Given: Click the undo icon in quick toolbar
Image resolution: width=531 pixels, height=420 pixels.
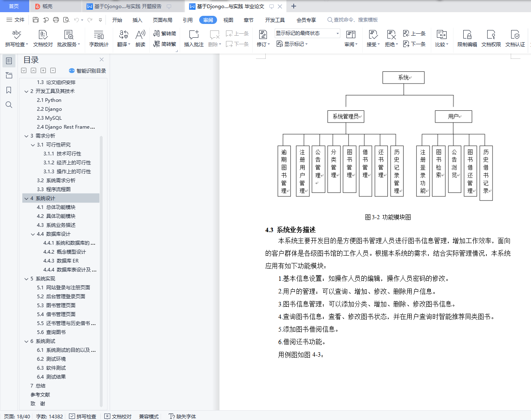Looking at the screenshot, I should point(76,19).
